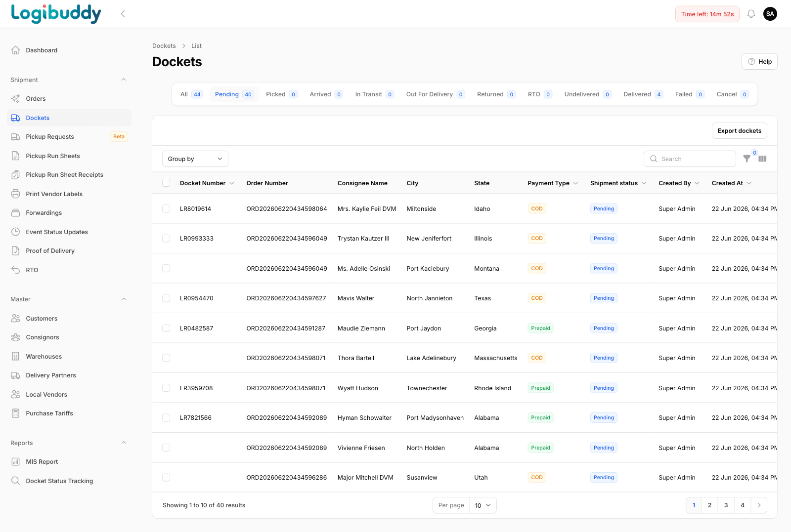Collapse sidebar with the back chevron

click(x=123, y=14)
